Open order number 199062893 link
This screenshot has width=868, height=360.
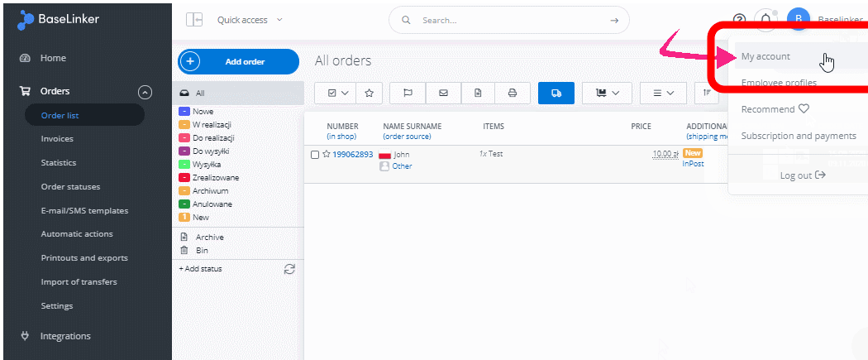tap(352, 155)
